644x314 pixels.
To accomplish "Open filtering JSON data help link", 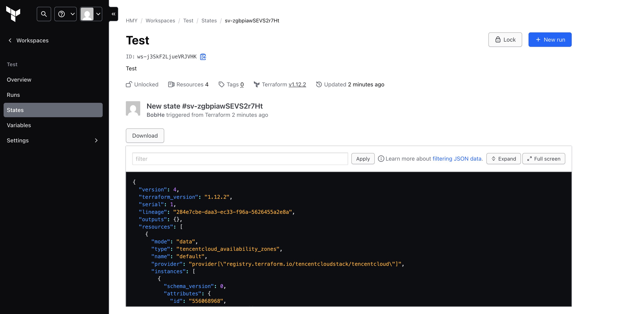I will 457,159.
